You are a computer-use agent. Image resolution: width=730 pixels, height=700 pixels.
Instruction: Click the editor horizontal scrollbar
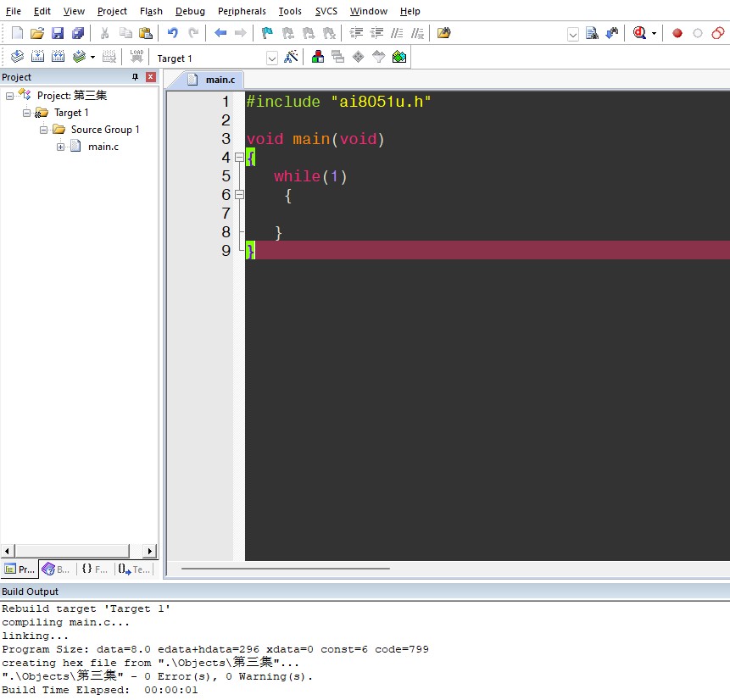(285, 569)
